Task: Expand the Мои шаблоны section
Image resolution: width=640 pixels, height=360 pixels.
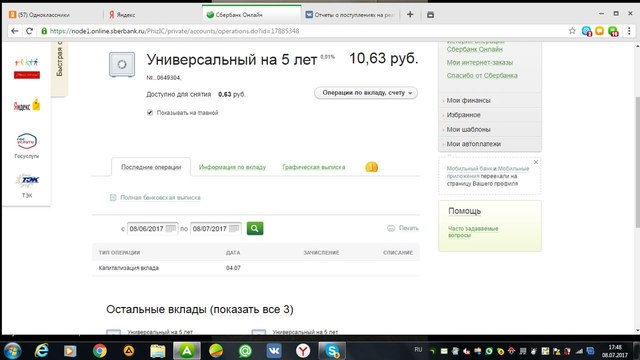Action: [468, 129]
